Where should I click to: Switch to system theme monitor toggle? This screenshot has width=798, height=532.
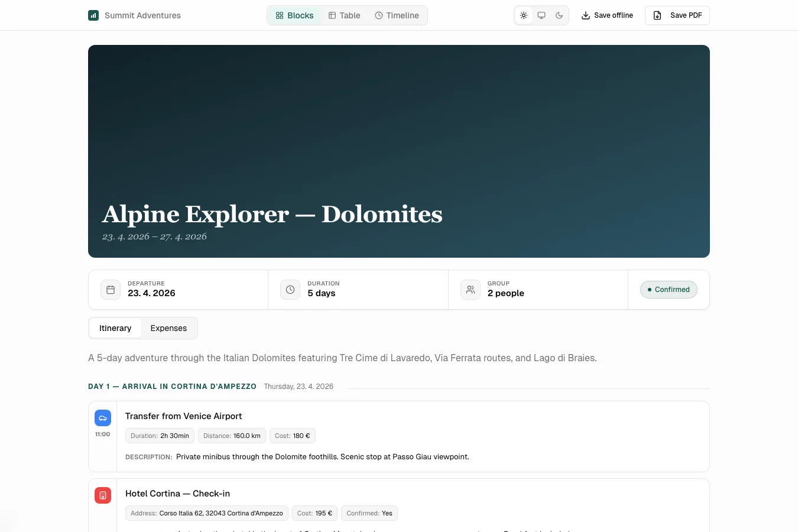point(541,15)
